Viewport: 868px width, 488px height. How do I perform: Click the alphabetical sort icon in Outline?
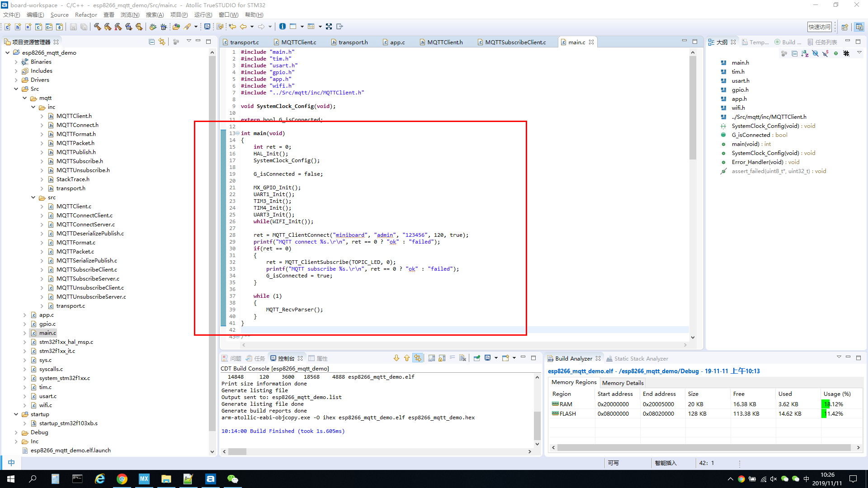pos(805,53)
